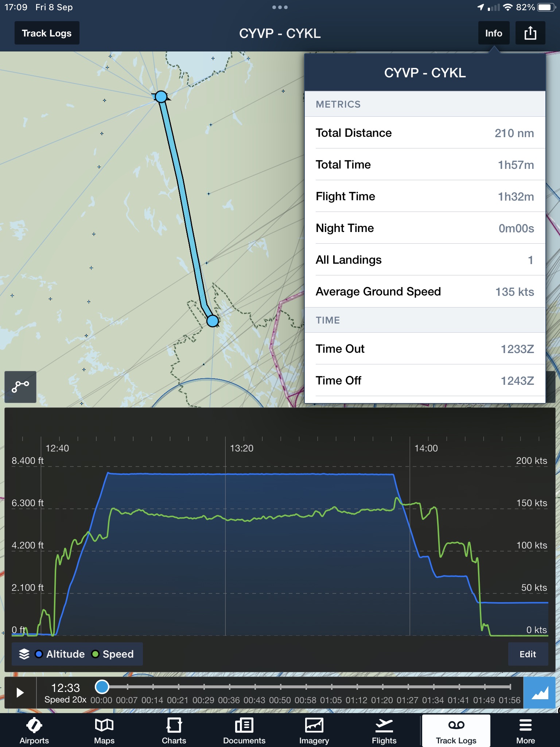Go back to Track Logs list
Image resolution: width=560 pixels, height=747 pixels.
pyautogui.click(x=47, y=33)
